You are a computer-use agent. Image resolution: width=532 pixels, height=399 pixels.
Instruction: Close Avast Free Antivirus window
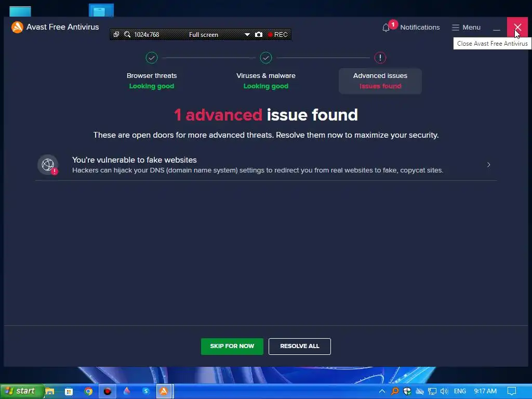pyautogui.click(x=517, y=28)
